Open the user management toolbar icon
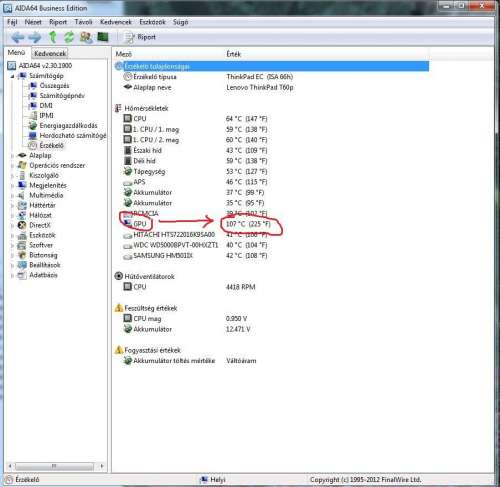The width and height of the screenshot is (500, 487). pos(86,37)
